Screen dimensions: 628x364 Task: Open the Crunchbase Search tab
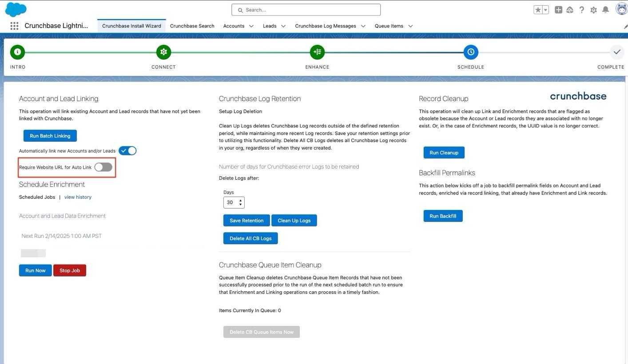click(192, 26)
